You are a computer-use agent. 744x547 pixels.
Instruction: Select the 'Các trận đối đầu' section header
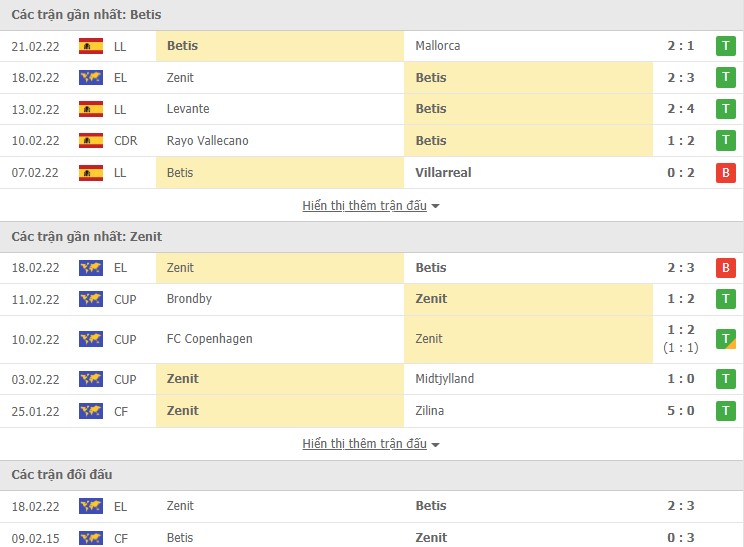[67, 474]
